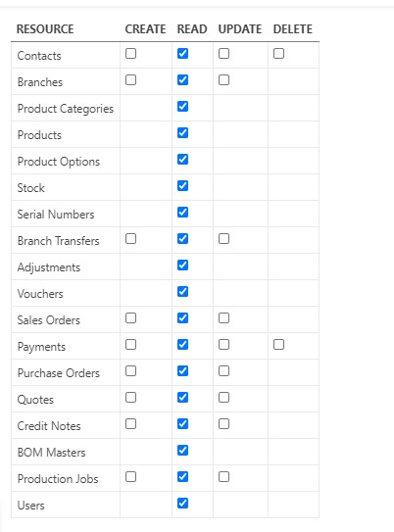This screenshot has height=532, width=394.
Task: Tick Update checkbox for Quotes
Action: point(223,398)
